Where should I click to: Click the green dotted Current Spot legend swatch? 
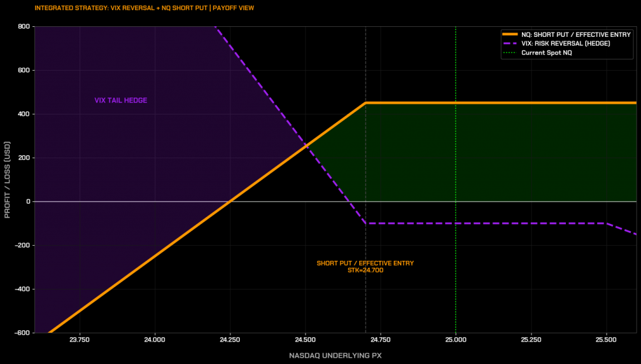coord(510,53)
